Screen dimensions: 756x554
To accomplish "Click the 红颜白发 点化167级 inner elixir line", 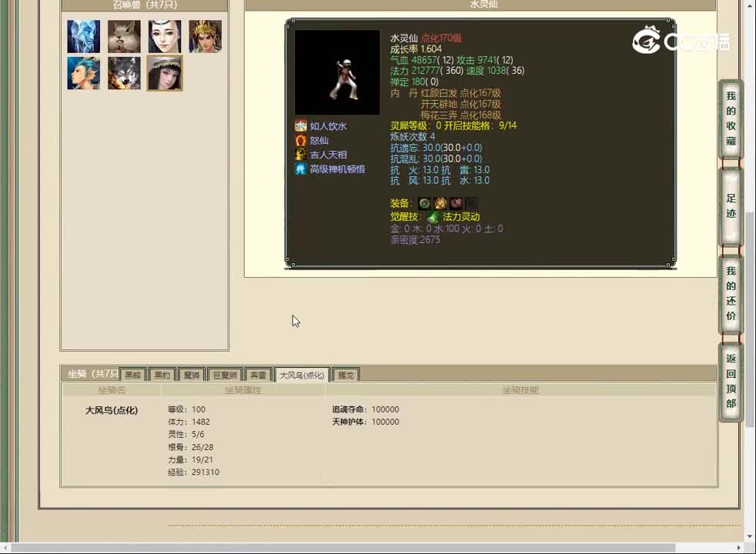I will (x=460, y=93).
